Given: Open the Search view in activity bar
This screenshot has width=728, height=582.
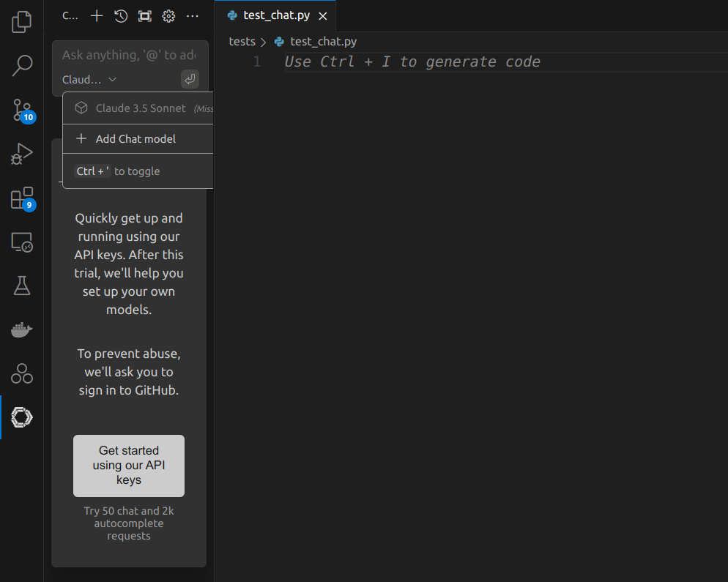Looking at the screenshot, I should tap(21, 65).
